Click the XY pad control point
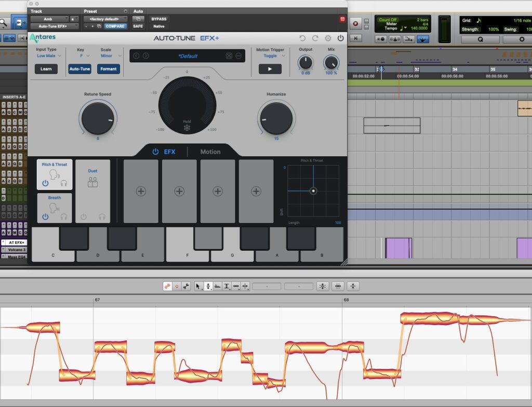 pyautogui.click(x=313, y=191)
